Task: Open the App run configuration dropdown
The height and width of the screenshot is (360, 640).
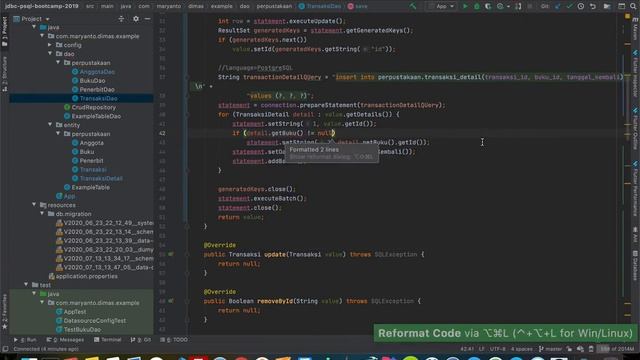Action: (442, 6)
